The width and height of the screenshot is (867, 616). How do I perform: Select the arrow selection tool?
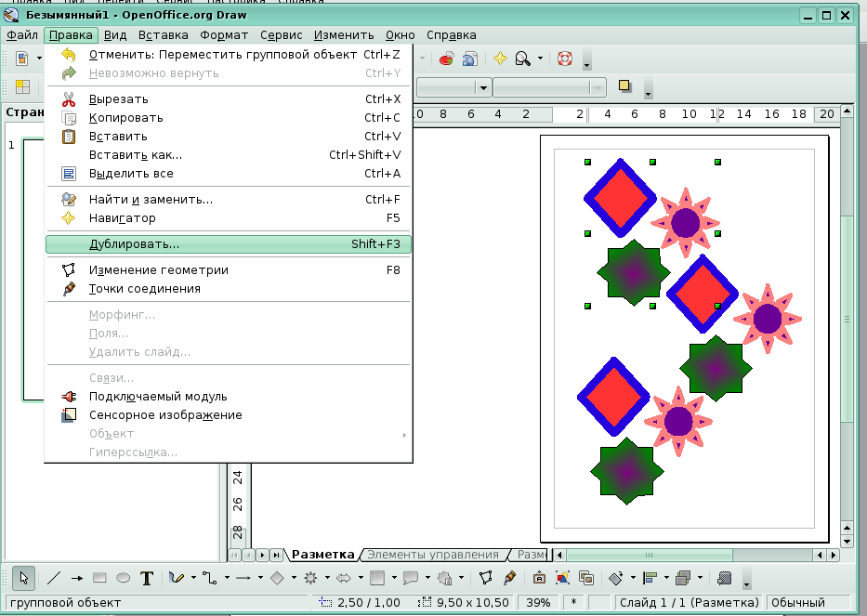(x=24, y=578)
